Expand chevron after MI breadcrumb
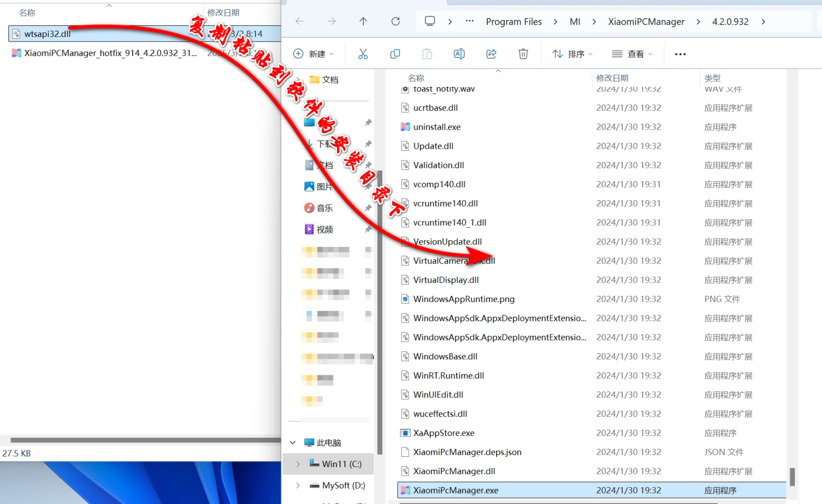The image size is (822, 504). 594,21
